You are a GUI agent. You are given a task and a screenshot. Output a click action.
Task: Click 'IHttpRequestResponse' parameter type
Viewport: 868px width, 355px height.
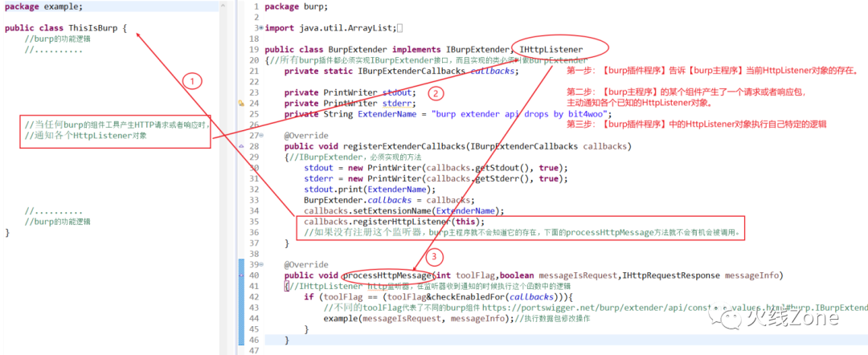pos(671,276)
